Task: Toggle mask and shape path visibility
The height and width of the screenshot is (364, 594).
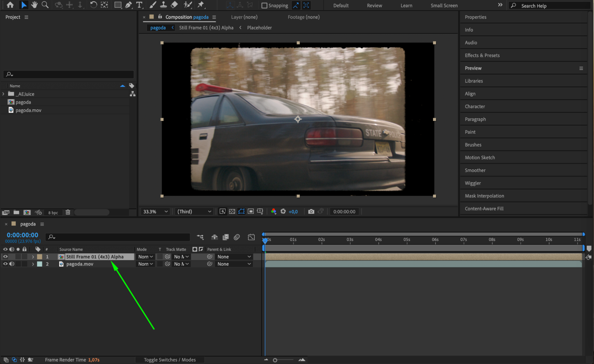Action: (241, 212)
